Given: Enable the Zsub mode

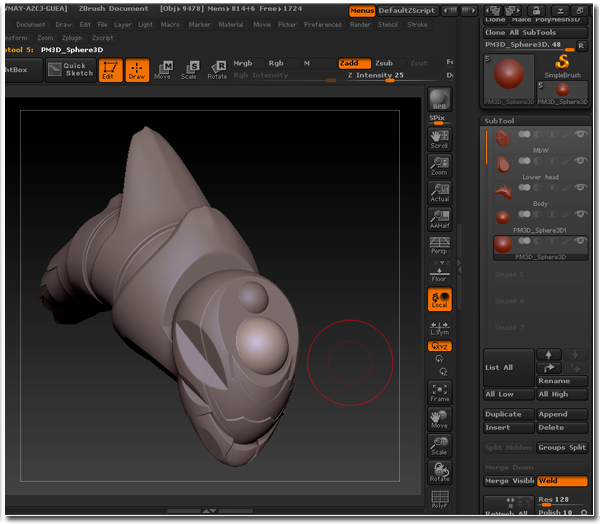Looking at the screenshot, I should (388, 63).
